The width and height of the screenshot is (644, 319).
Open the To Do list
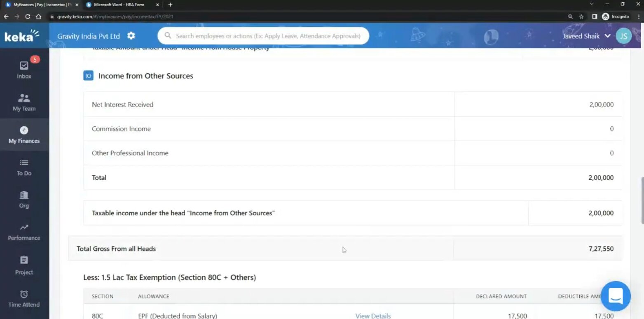click(24, 167)
